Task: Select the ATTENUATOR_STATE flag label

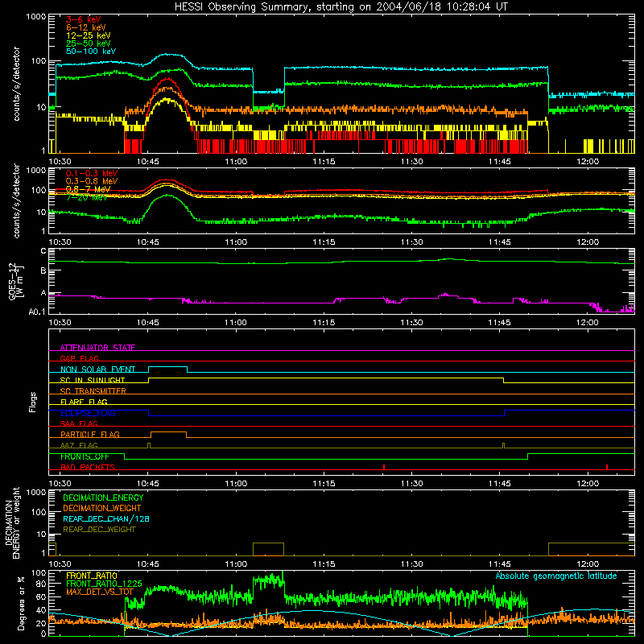Action: pos(97,348)
